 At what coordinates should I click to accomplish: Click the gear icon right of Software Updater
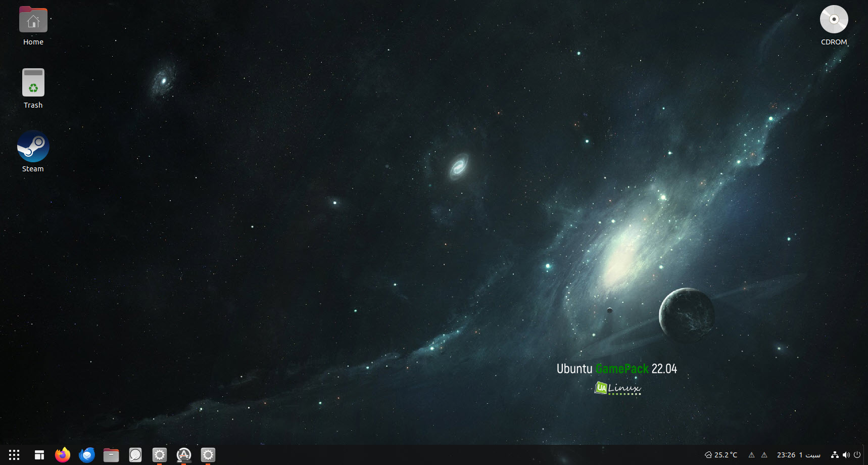[208, 455]
